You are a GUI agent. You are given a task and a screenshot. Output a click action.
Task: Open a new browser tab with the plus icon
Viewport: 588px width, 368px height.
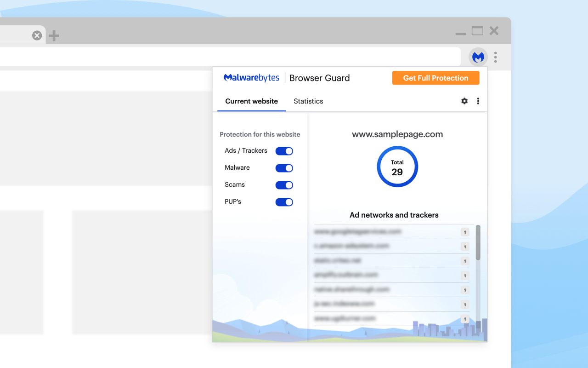click(54, 35)
